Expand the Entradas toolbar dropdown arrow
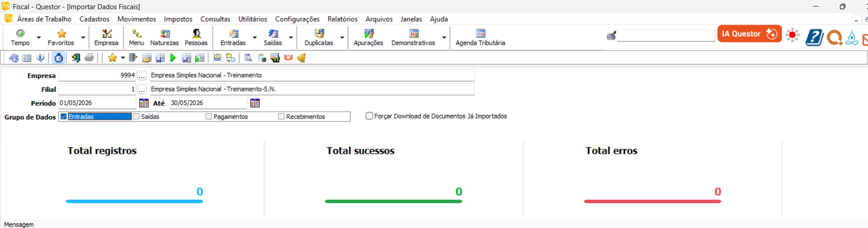This screenshot has width=868, height=228. (255, 37)
